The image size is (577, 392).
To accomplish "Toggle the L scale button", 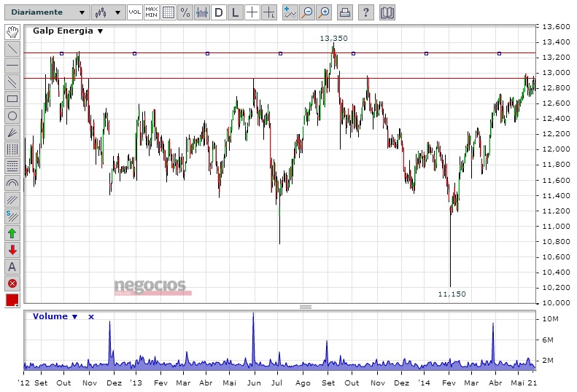I will click(x=236, y=12).
